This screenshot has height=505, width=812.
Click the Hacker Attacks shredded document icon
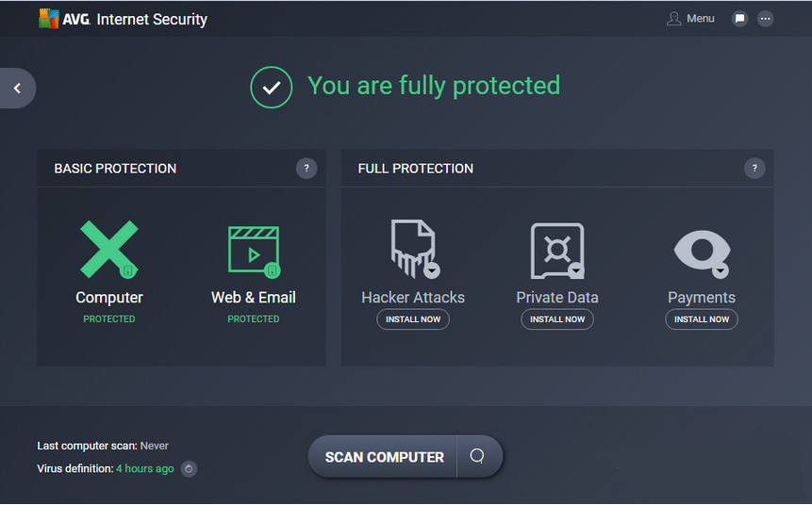pos(414,249)
